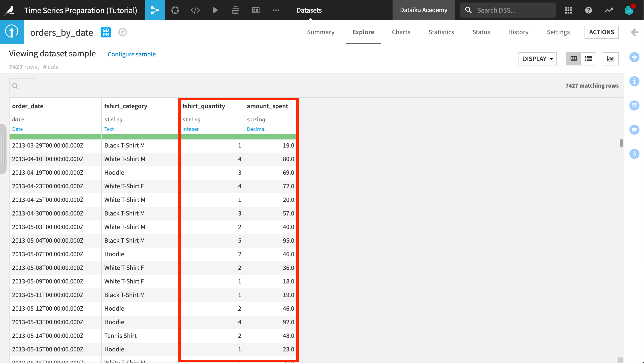This screenshot has height=363, width=644.
Task: Switch to the Statistics tab
Action: pyautogui.click(x=441, y=32)
